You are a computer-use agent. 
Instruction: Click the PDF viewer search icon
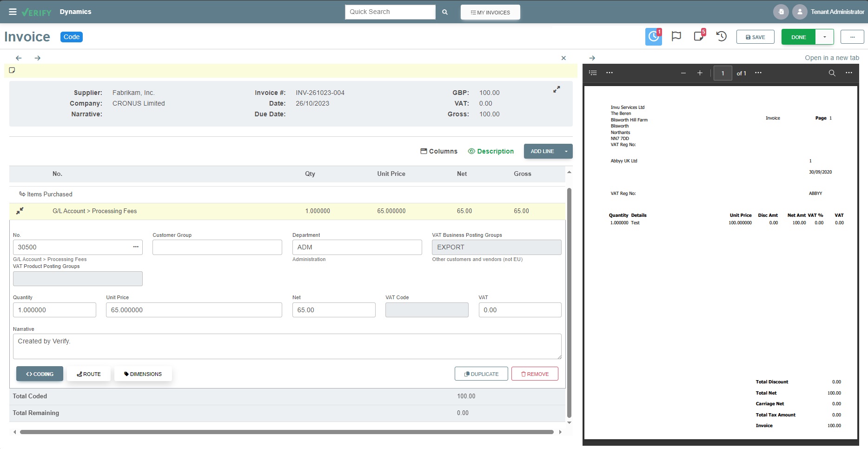(x=832, y=73)
